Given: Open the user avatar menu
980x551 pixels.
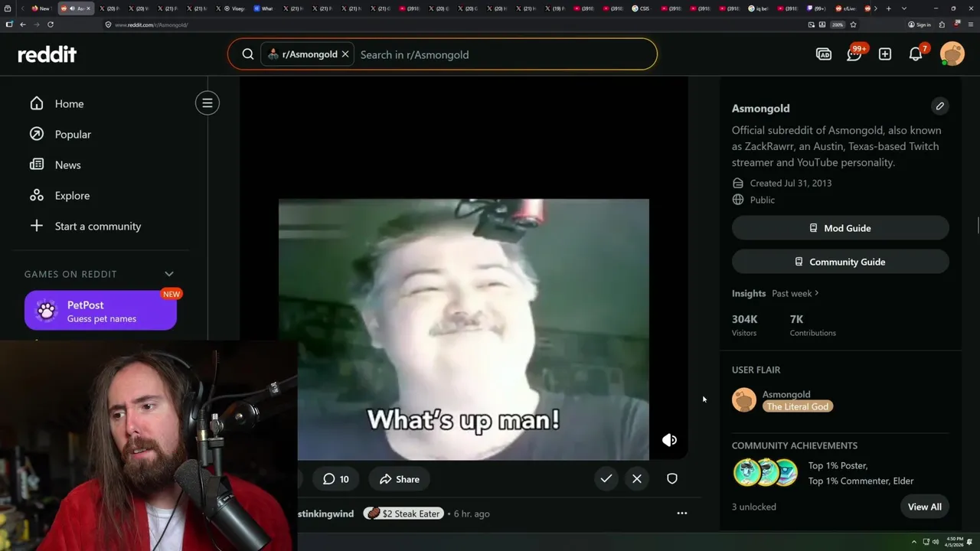Looking at the screenshot, I should pos(952,54).
